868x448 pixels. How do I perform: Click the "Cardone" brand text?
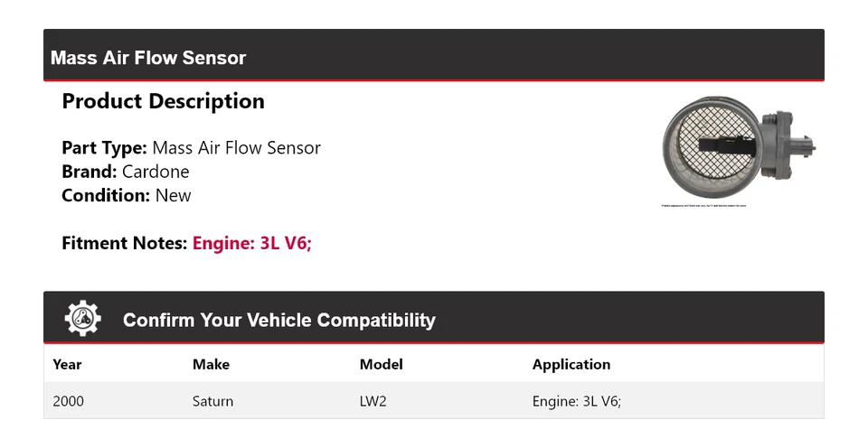pyautogui.click(x=156, y=172)
